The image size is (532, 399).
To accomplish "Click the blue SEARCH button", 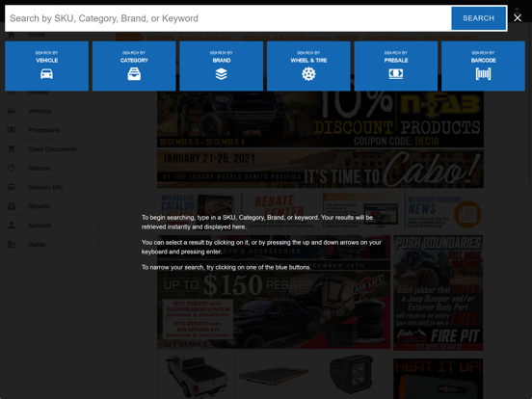I will [478, 18].
